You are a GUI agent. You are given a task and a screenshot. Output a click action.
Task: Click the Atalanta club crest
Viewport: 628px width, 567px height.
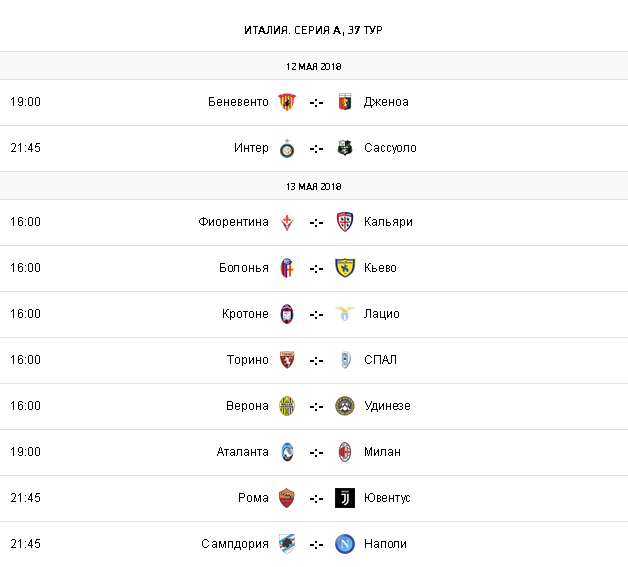click(287, 452)
